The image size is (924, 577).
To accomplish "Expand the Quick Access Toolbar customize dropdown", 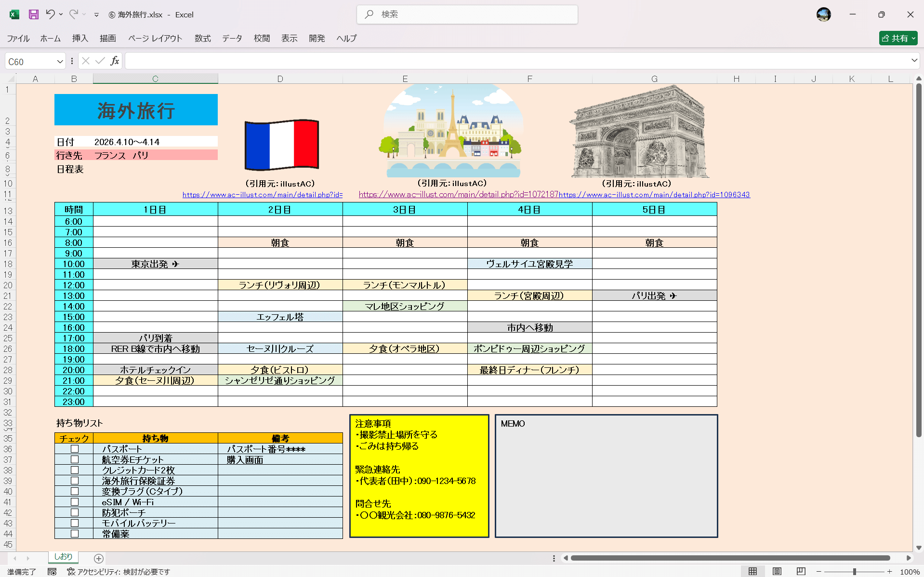I will [96, 14].
